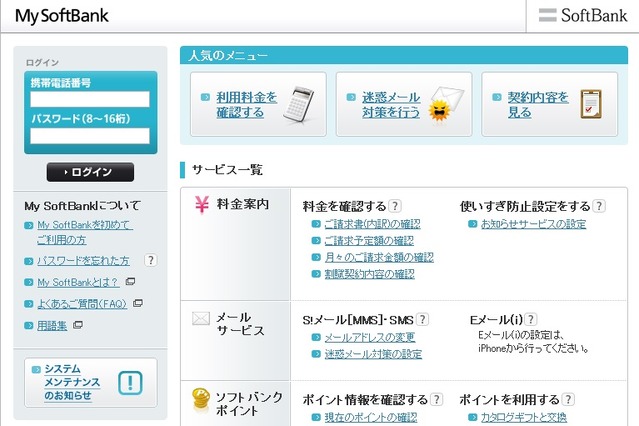Click the メールサービス category label
639x426 pixels.
240,324
